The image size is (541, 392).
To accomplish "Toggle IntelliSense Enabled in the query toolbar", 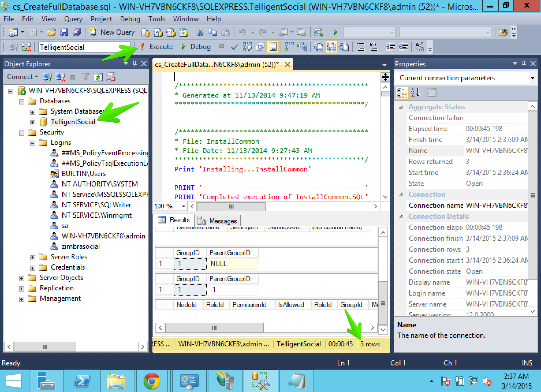I will pyautogui.click(x=273, y=47).
